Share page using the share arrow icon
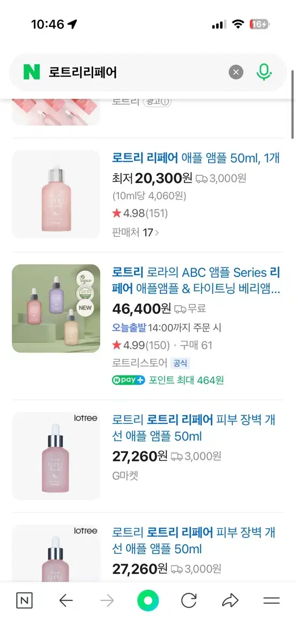This screenshot has width=296, height=644. [x=230, y=601]
